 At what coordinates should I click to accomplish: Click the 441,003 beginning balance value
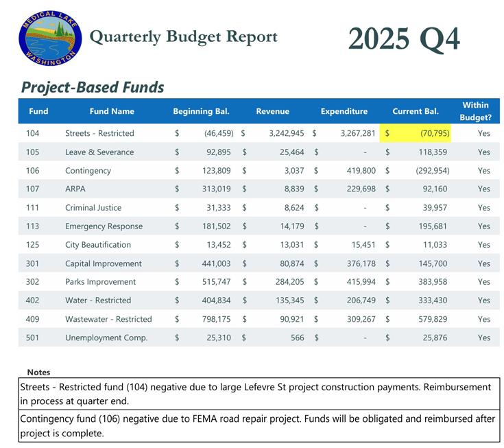[216, 263]
